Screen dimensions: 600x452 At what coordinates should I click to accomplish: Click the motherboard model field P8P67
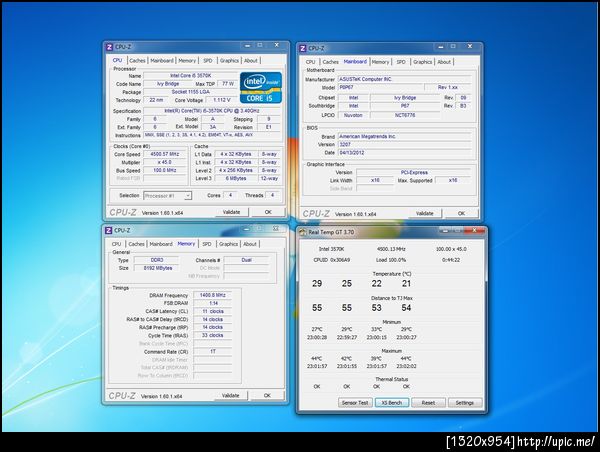[381, 87]
